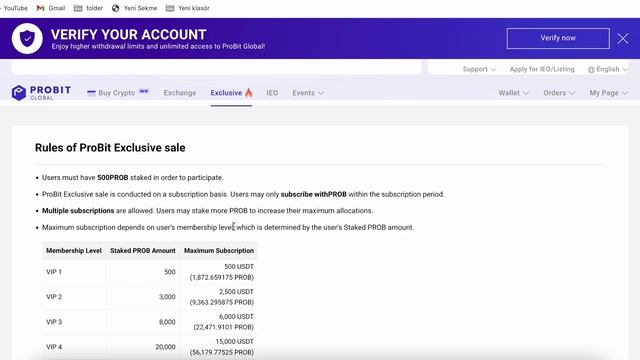The width and height of the screenshot is (640, 360).
Task: Open the IEO tab
Action: [272, 93]
